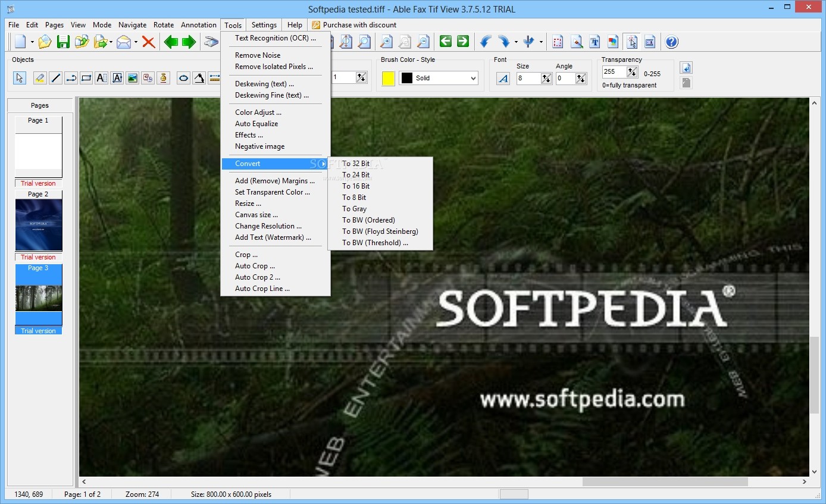The height and width of the screenshot is (504, 826).
Task: Open the Settings menu
Action: point(264,25)
